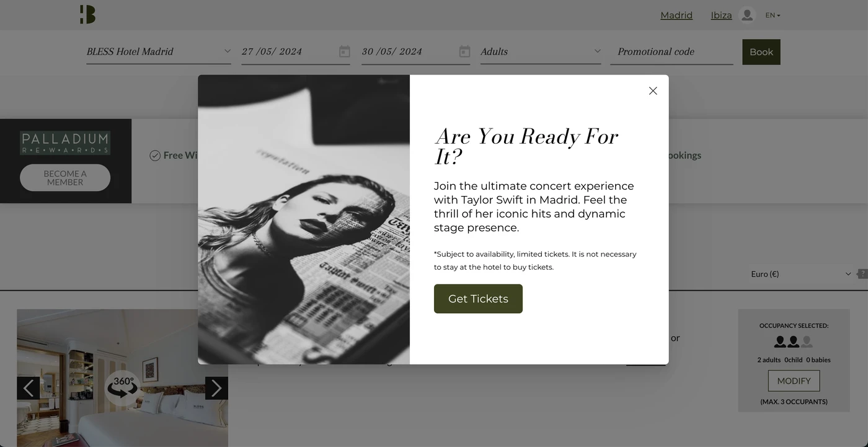Show previous room photo
868x447 pixels.
[x=28, y=388]
